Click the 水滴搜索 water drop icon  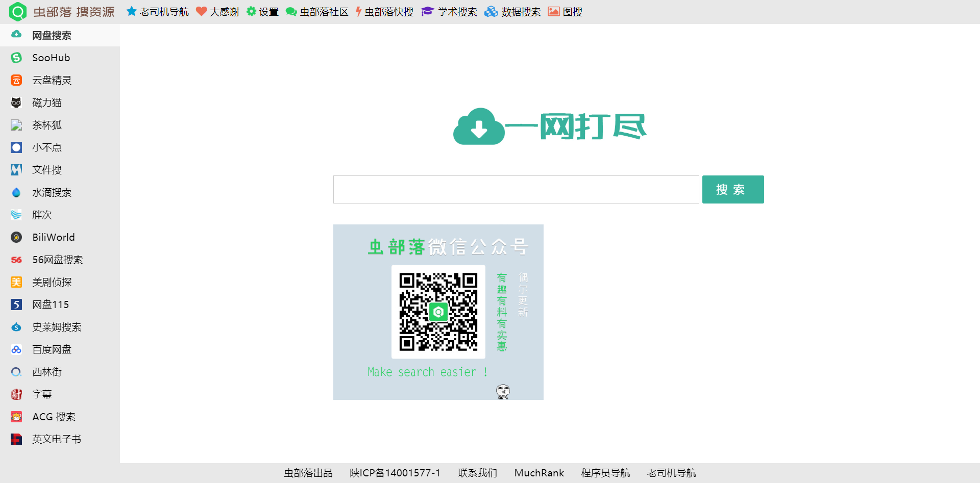click(x=16, y=192)
